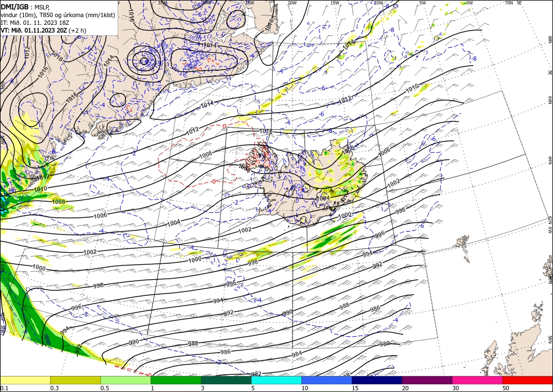The width and height of the screenshot is (553, 392).
Task: Click the '980' isobar label
Action: coord(384,344)
